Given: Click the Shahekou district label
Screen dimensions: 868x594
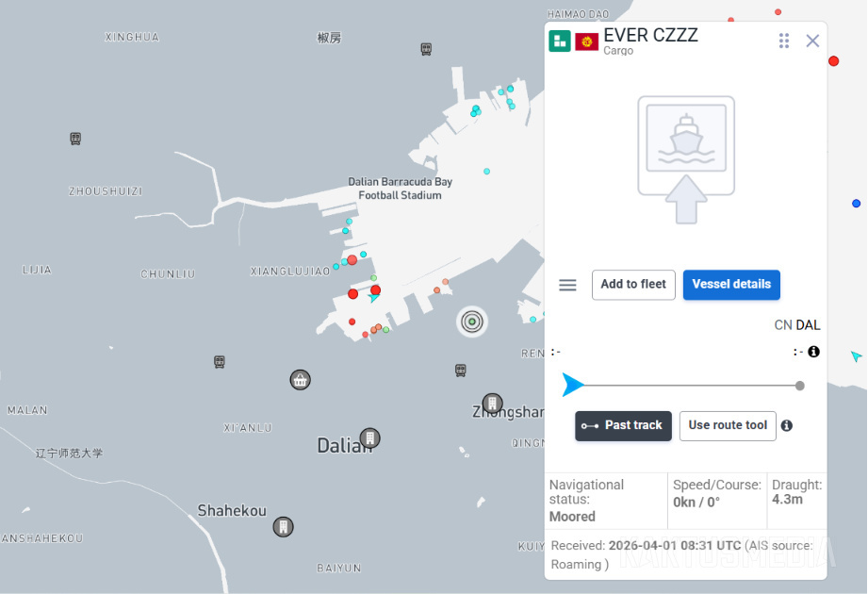Looking at the screenshot, I should (x=232, y=510).
